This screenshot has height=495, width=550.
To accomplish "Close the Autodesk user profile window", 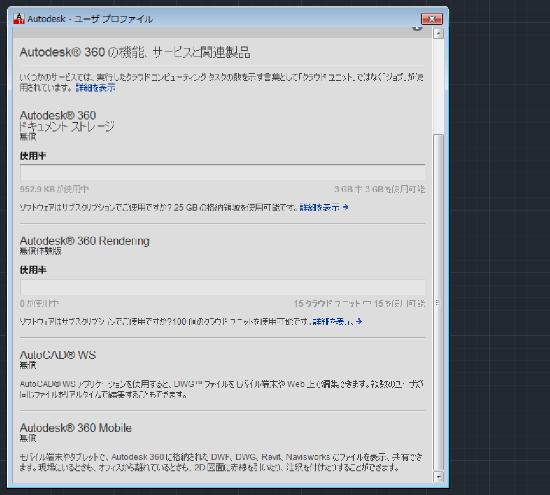I will (x=431, y=19).
